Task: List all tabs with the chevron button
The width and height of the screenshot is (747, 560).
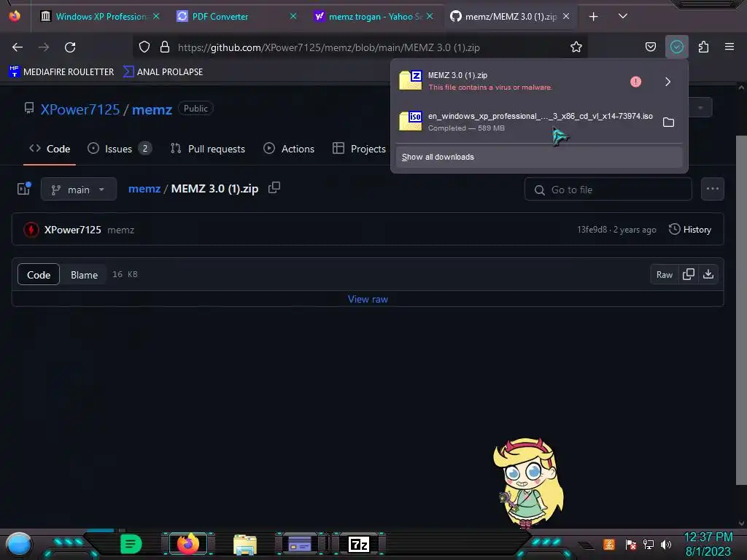Action: (623, 16)
